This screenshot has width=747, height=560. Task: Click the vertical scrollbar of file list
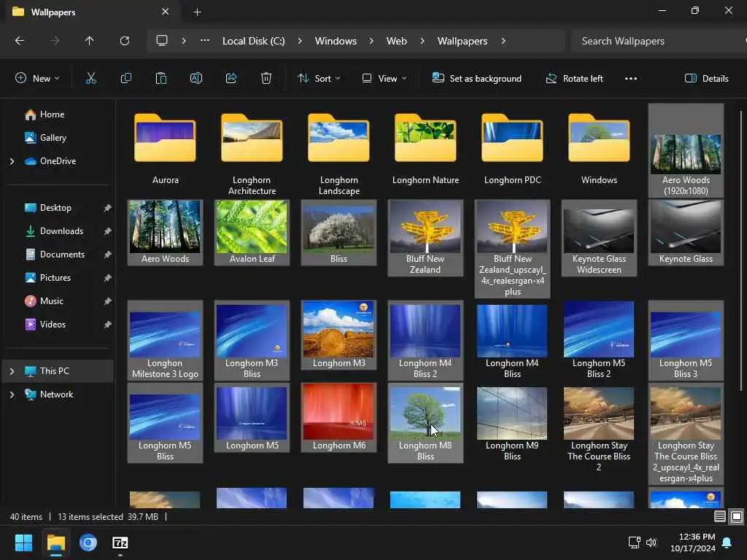pyautogui.click(x=741, y=250)
